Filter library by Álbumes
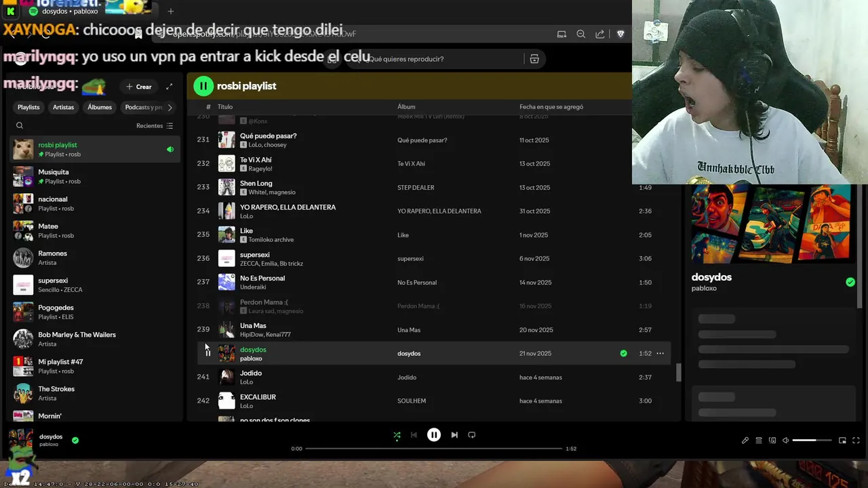 point(100,107)
